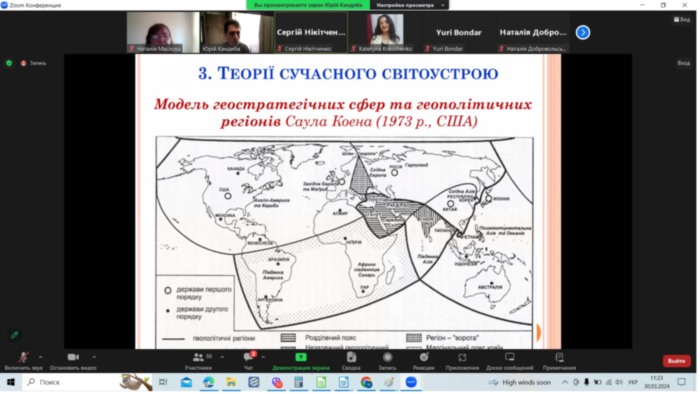
Task: Toggle the Запись record button in the toolbar
Action: tap(388, 361)
